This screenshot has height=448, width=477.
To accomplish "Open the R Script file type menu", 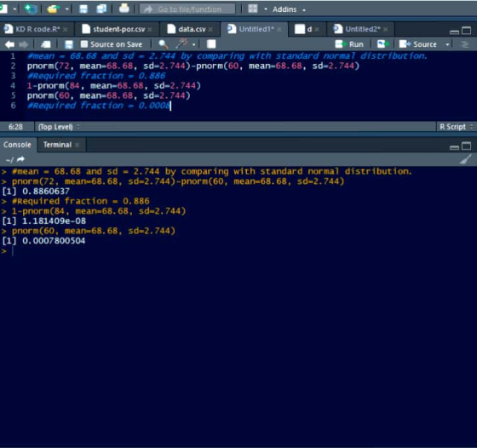I will pos(456,127).
